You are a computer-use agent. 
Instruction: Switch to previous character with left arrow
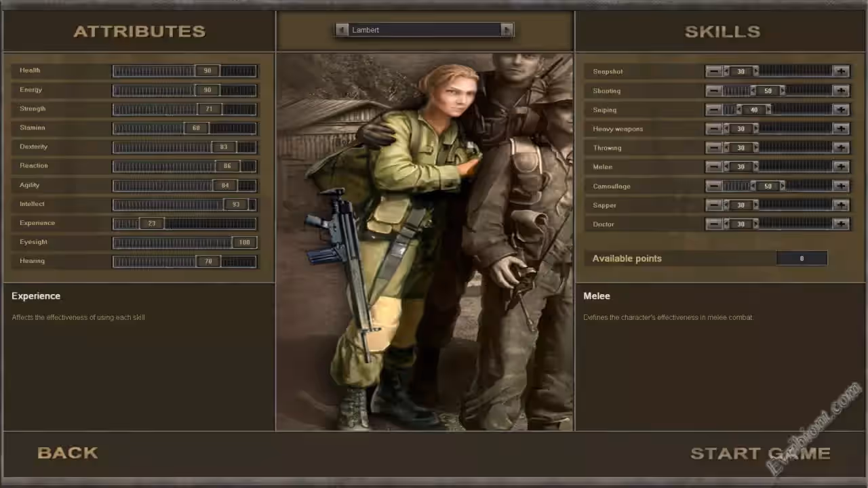point(342,30)
